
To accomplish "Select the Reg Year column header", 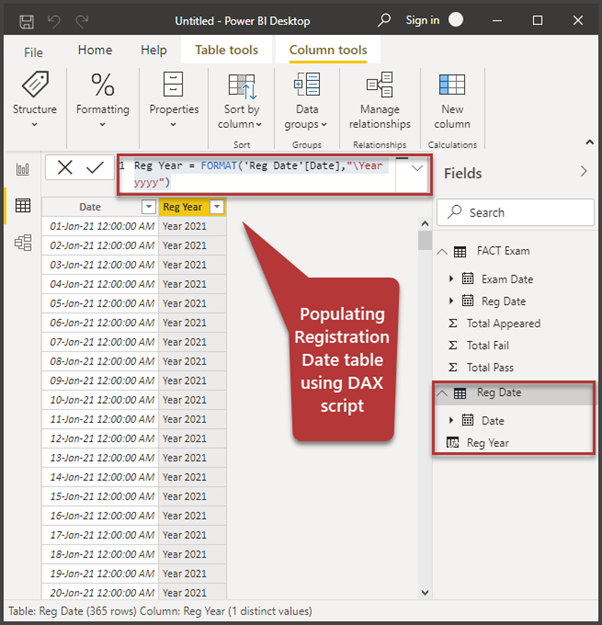I will (182, 207).
